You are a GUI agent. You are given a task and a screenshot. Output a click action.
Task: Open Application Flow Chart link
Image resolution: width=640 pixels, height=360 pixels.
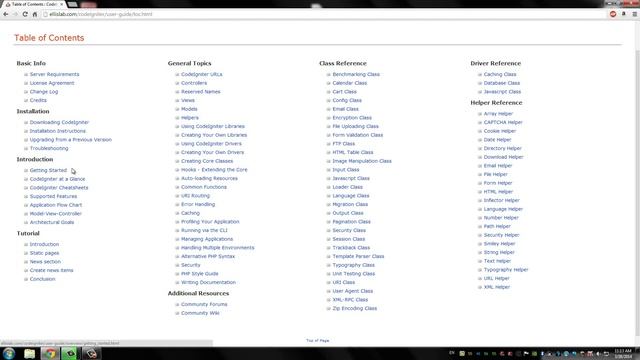56,205
